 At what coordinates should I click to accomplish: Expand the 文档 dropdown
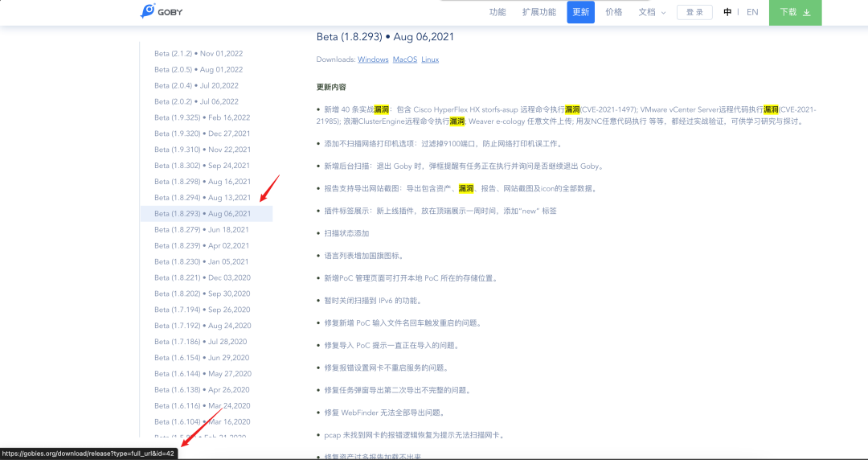[x=652, y=12]
